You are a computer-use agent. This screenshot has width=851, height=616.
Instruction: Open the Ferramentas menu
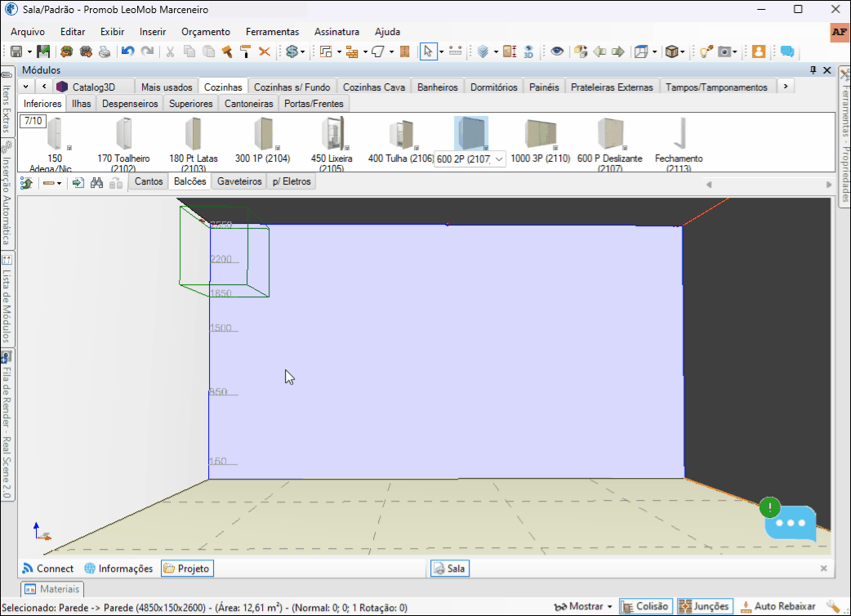point(273,32)
